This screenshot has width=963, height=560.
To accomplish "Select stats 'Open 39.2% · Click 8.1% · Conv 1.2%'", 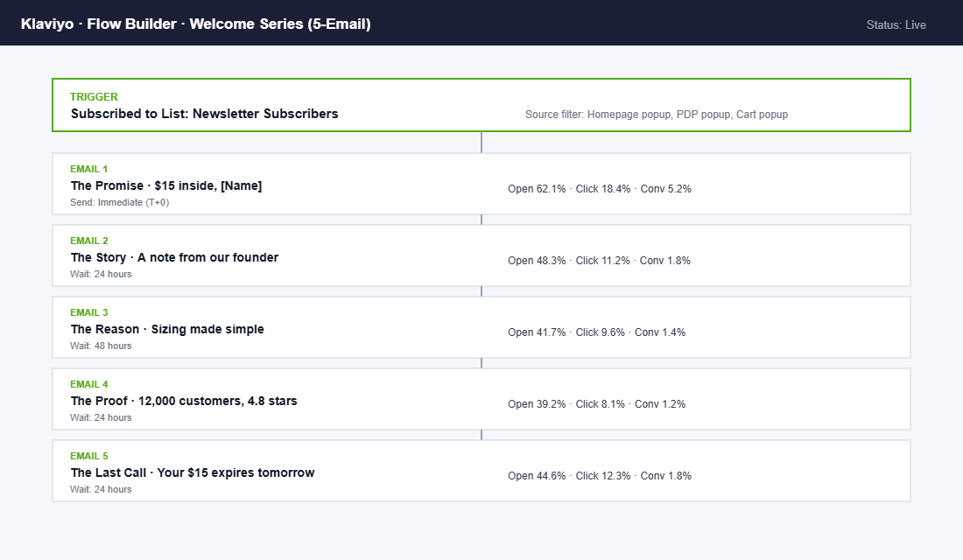I will (x=597, y=404).
